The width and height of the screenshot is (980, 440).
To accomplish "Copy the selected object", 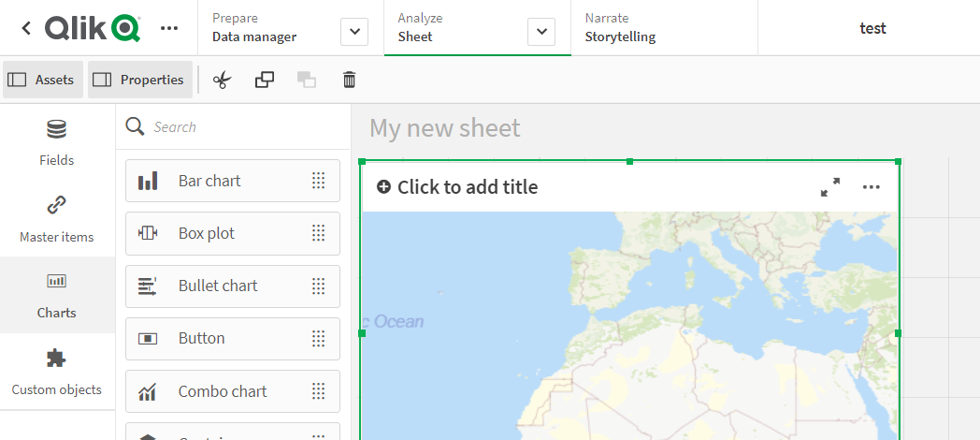I will point(265,80).
